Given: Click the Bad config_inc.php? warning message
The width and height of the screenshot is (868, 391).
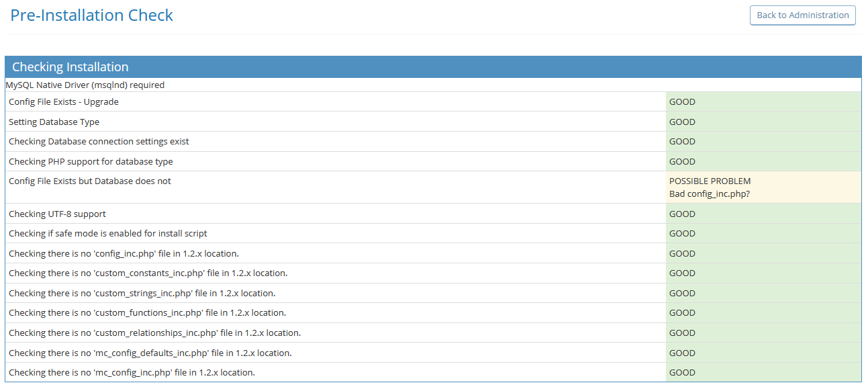Looking at the screenshot, I should (709, 194).
